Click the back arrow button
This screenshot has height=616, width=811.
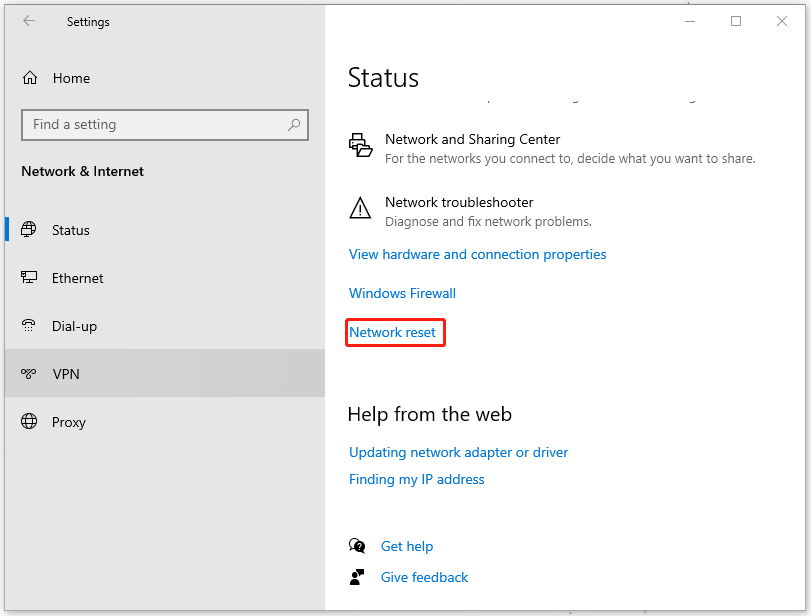pos(28,21)
